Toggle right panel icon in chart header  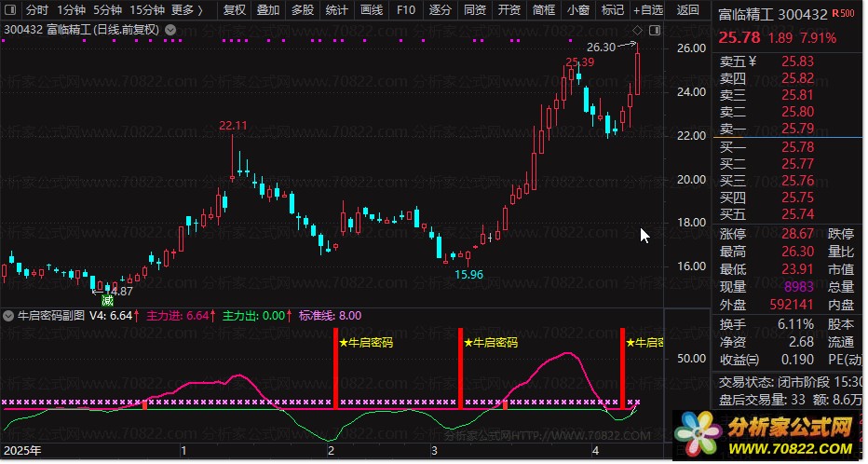point(655,31)
